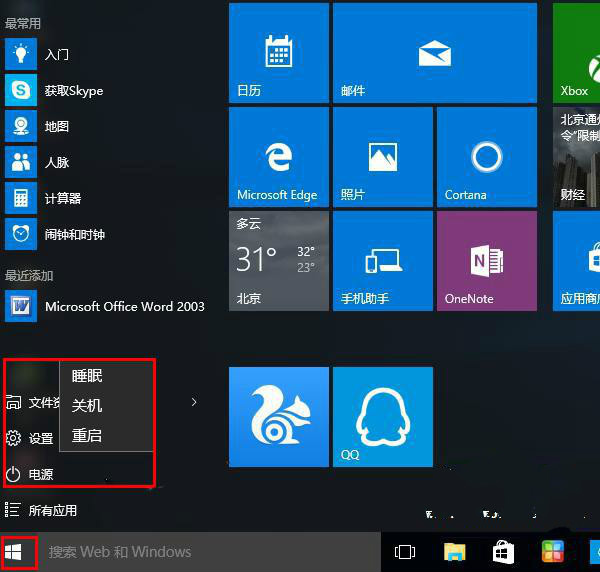Open the QQ penguin tile
Screen dimensions: 600x572
click(382, 416)
